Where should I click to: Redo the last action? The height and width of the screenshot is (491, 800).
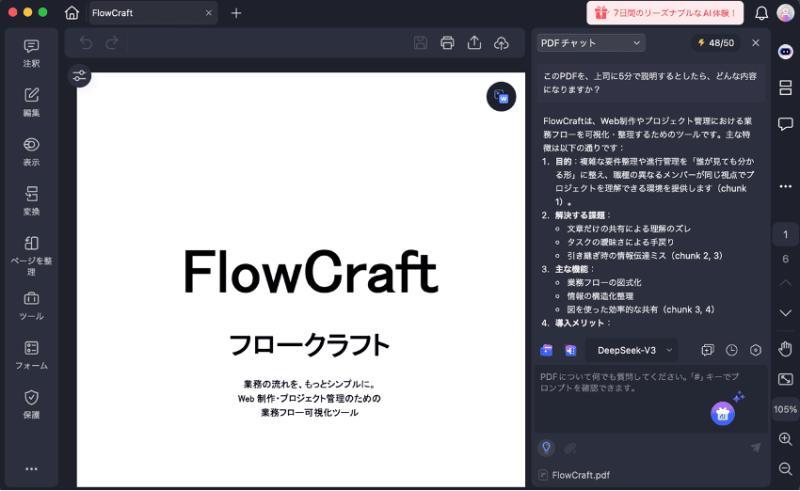click(x=112, y=43)
